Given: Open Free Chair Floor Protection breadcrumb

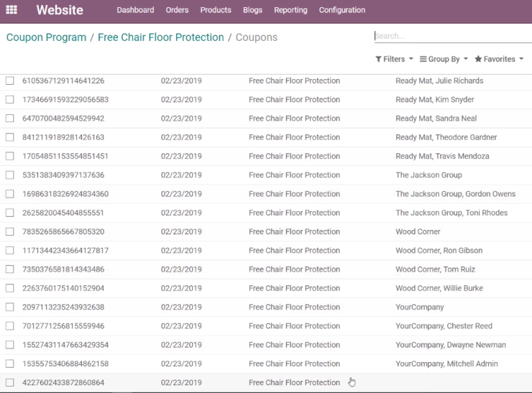Looking at the screenshot, I should click(x=161, y=37).
